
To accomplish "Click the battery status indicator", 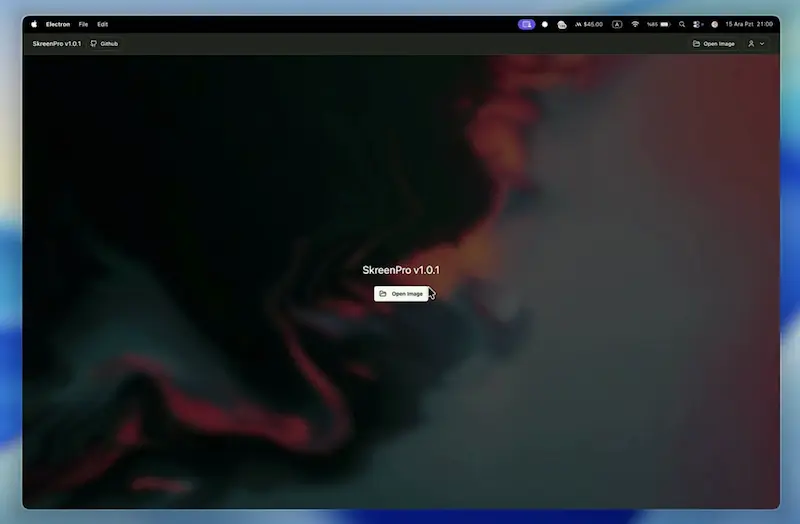I will (658, 24).
